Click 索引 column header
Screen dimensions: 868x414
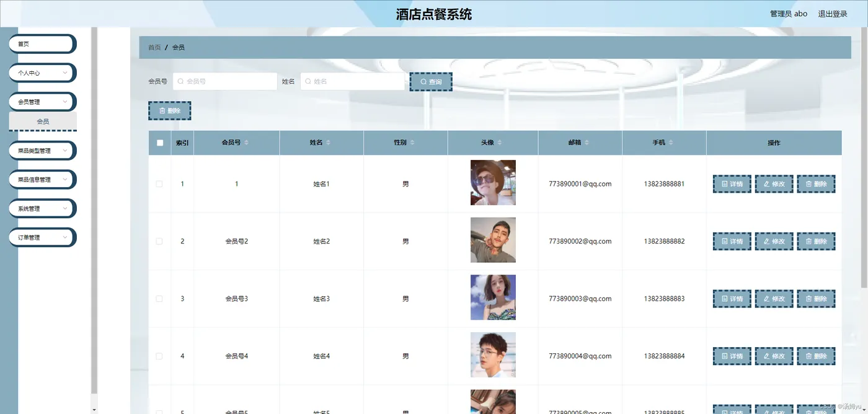pyautogui.click(x=182, y=143)
